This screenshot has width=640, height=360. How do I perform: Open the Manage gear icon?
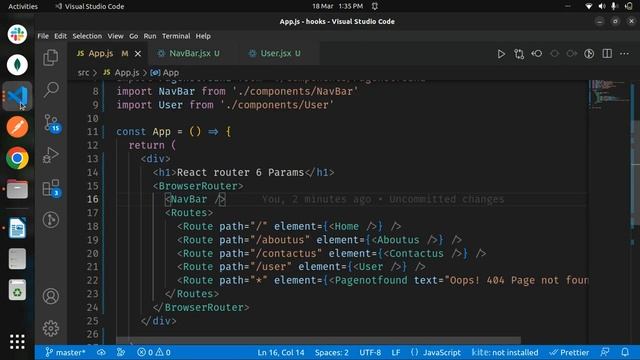pyautogui.click(x=51, y=328)
